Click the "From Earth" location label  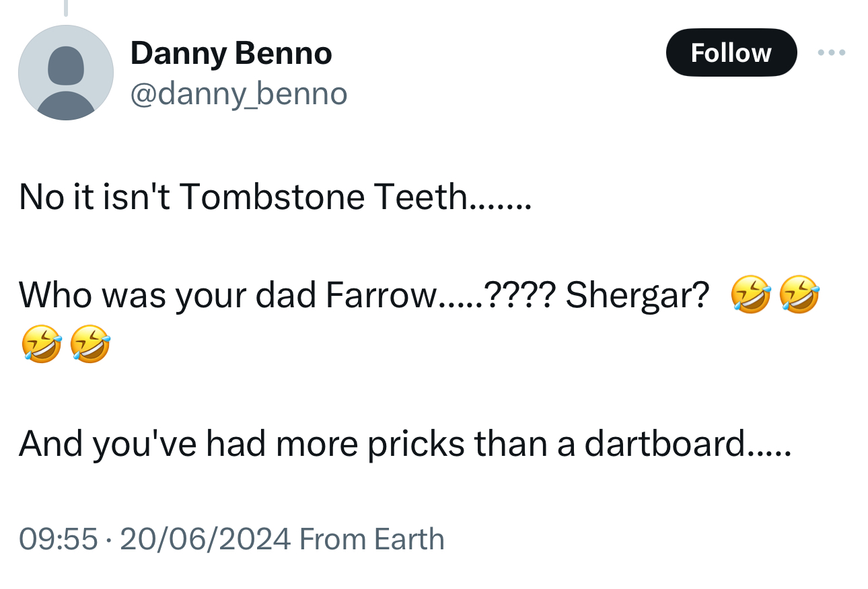371,539
